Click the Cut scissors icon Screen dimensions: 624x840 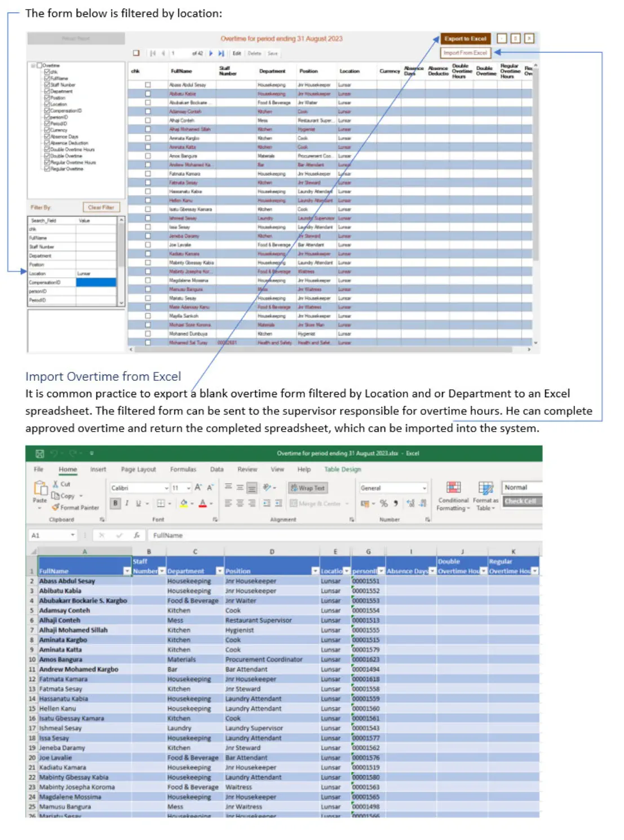pos(55,484)
